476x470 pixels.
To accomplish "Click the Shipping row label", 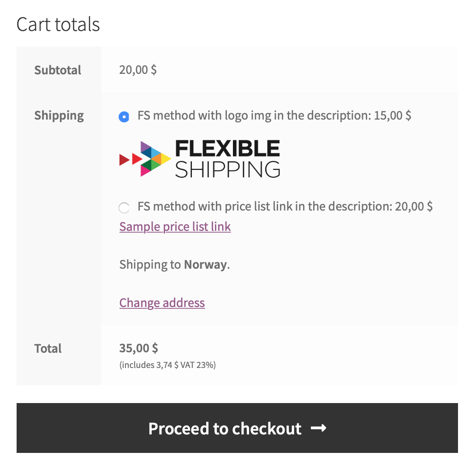I will (59, 115).
